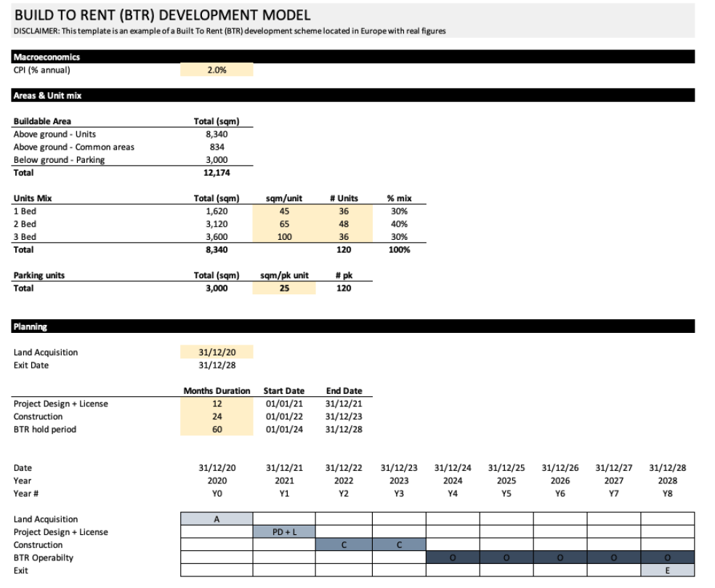Click the Land Acquisition date 31/12/20 cell
The height and width of the screenshot is (588, 715).
click(216, 352)
